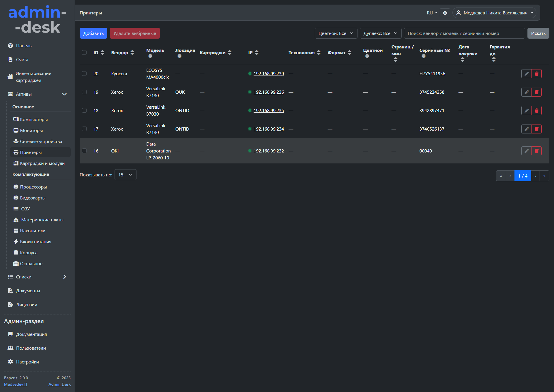Edit the Kyocera ECOSYS printer row

(526, 74)
